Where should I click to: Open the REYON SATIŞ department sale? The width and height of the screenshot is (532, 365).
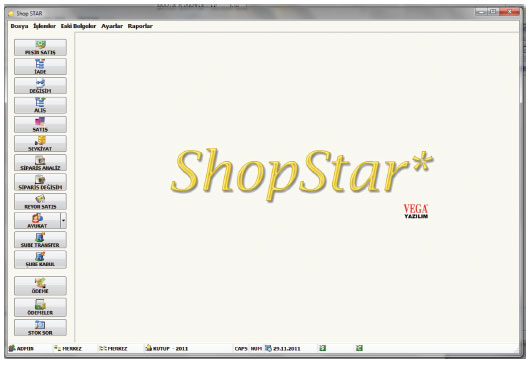pyautogui.click(x=40, y=202)
